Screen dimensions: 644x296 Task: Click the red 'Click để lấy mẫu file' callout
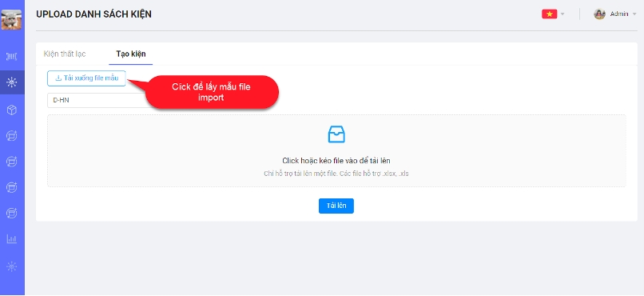(211, 93)
